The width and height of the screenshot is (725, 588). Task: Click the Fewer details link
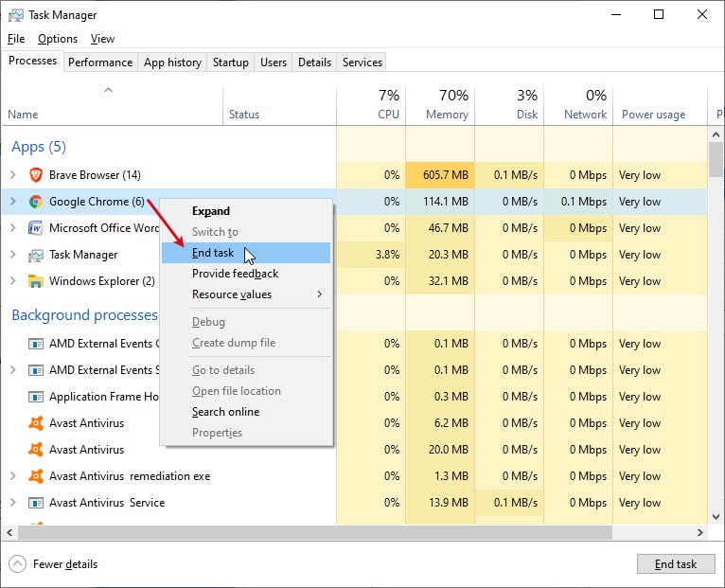[65, 564]
